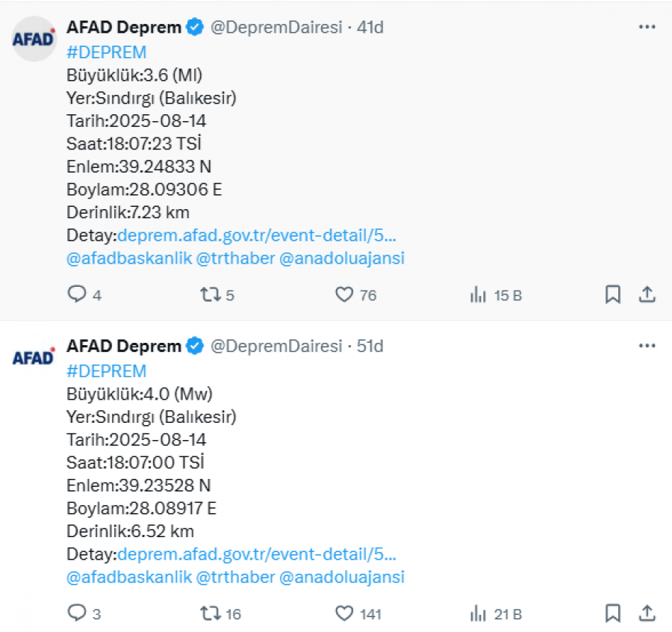
Task: Open @DepremDairesi handle on the second tweet
Action: coord(276,346)
